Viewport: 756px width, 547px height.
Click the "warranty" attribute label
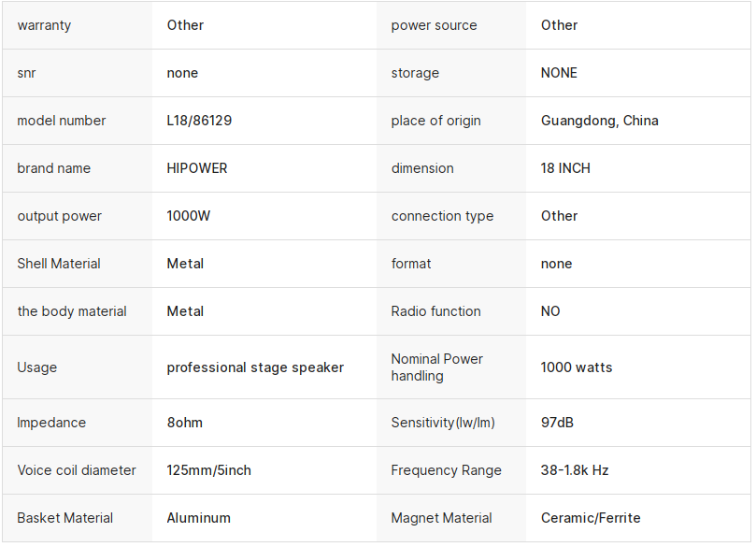[44, 25]
